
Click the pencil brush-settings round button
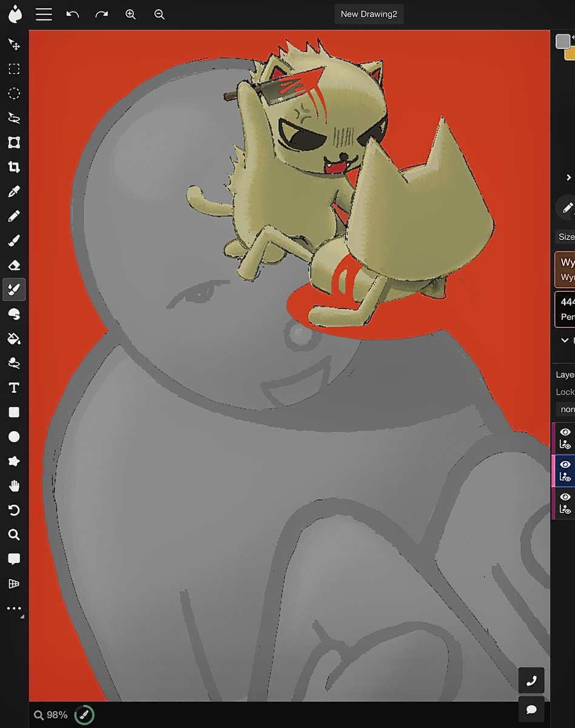566,208
